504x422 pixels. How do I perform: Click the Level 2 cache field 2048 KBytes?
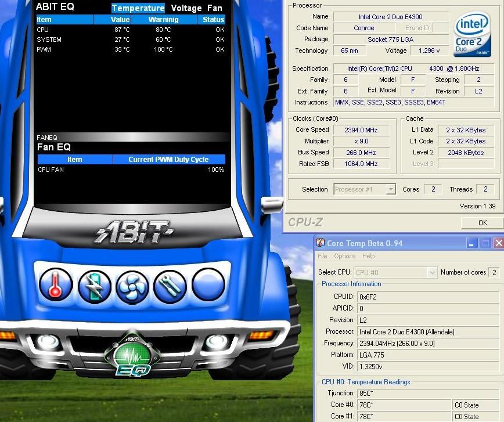click(466, 153)
